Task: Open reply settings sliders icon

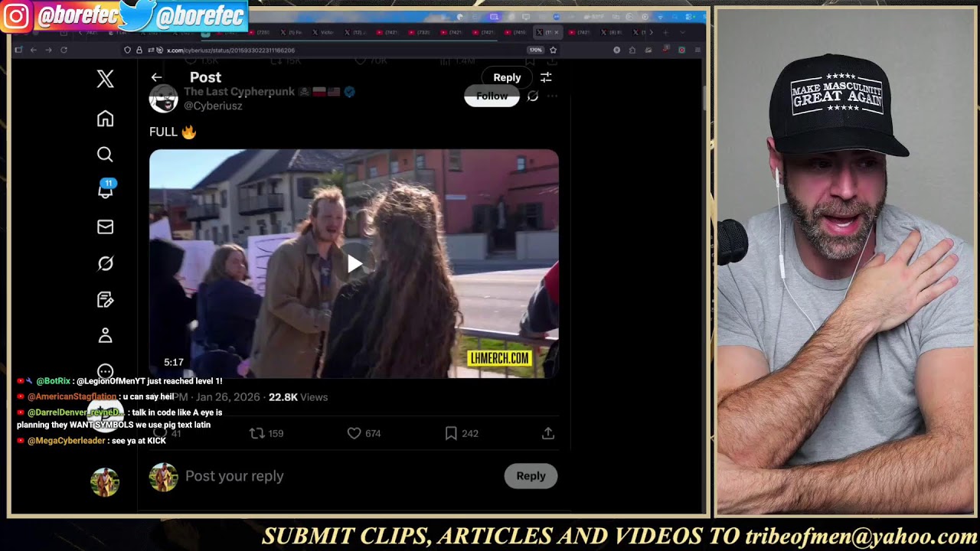Action: (x=546, y=77)
